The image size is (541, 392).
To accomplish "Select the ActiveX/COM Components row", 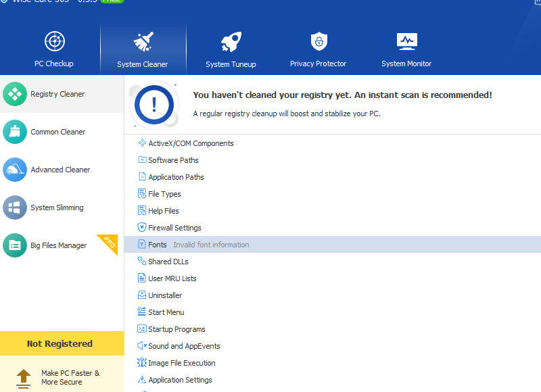I will (333, 143).
